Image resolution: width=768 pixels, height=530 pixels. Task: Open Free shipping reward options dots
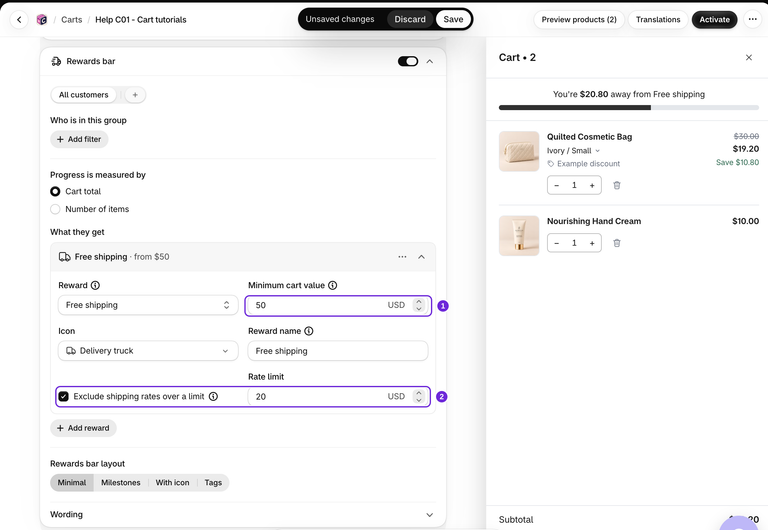coord(402,257)
